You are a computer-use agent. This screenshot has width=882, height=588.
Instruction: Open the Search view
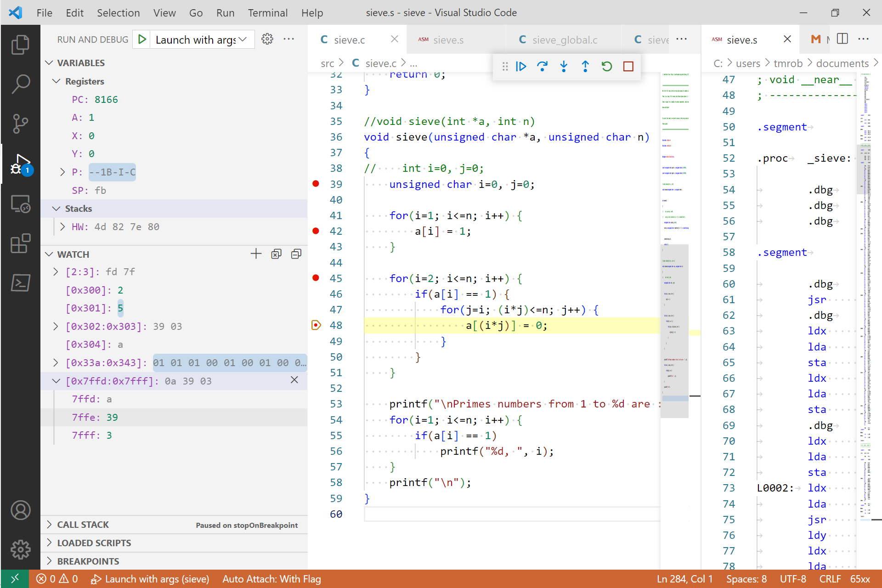tap(20, 84)
